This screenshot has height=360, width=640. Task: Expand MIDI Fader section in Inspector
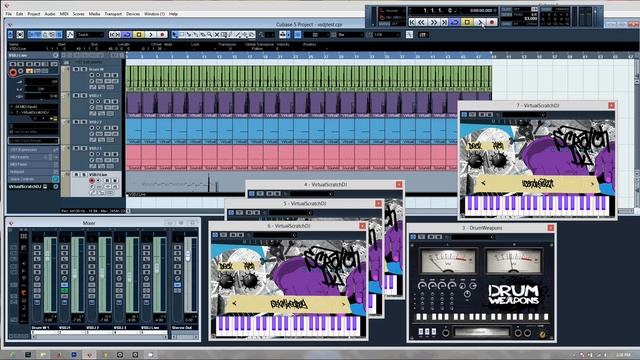pos(33,164)
